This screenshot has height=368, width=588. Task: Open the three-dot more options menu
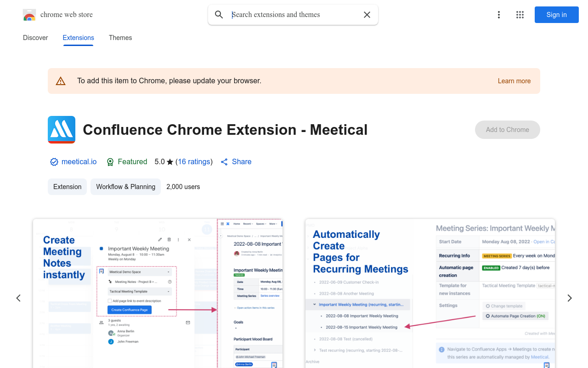point(499,15)
